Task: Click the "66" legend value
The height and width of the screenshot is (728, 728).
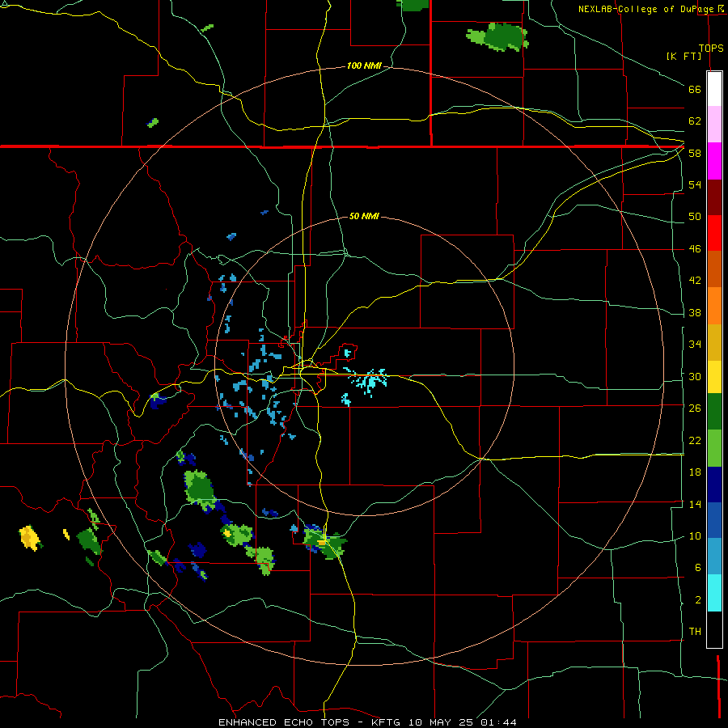Action: 695,90
